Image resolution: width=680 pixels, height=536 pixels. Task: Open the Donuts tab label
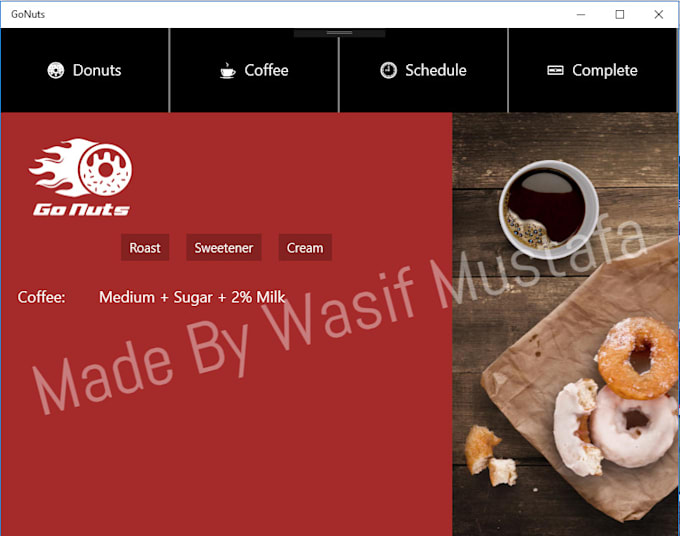(97, 70)
